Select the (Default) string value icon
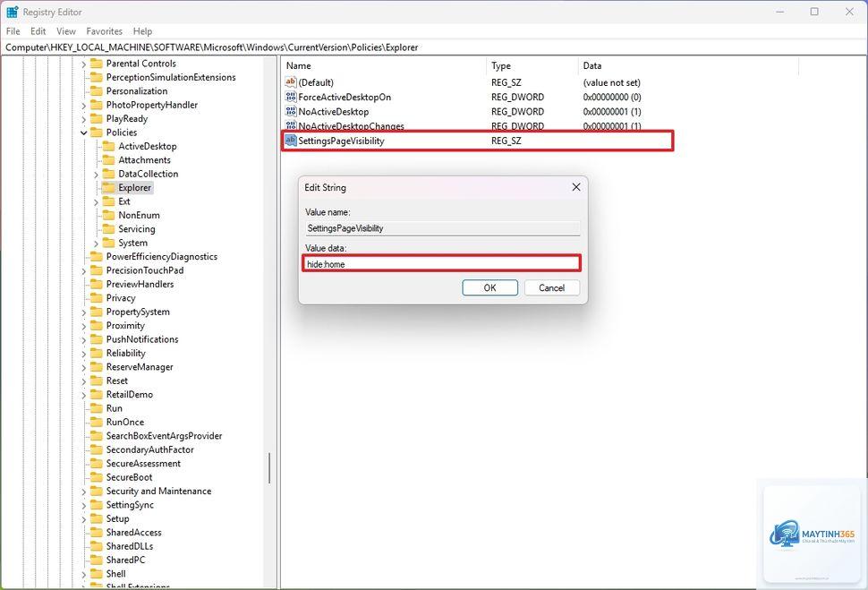868x590 pixels. [291, 82]
